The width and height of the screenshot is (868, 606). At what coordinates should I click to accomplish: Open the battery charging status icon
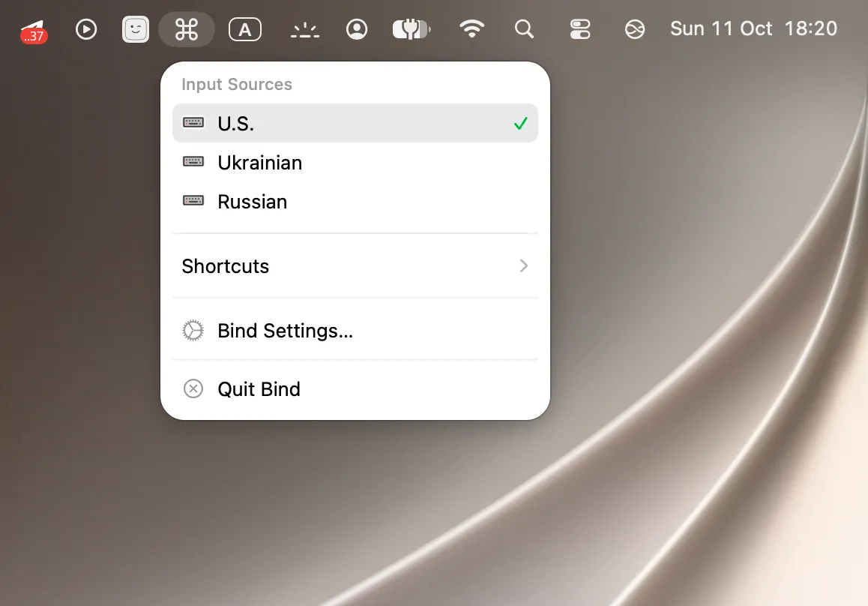(x=412, y=29)
